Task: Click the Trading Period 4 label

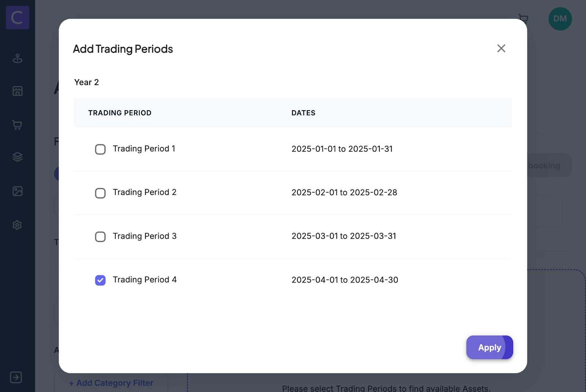Action: point(145,280)
